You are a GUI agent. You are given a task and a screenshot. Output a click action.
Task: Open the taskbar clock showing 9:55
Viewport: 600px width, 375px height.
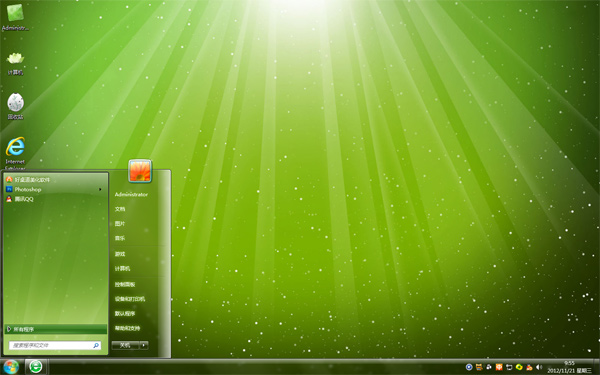tap(569, 367)
